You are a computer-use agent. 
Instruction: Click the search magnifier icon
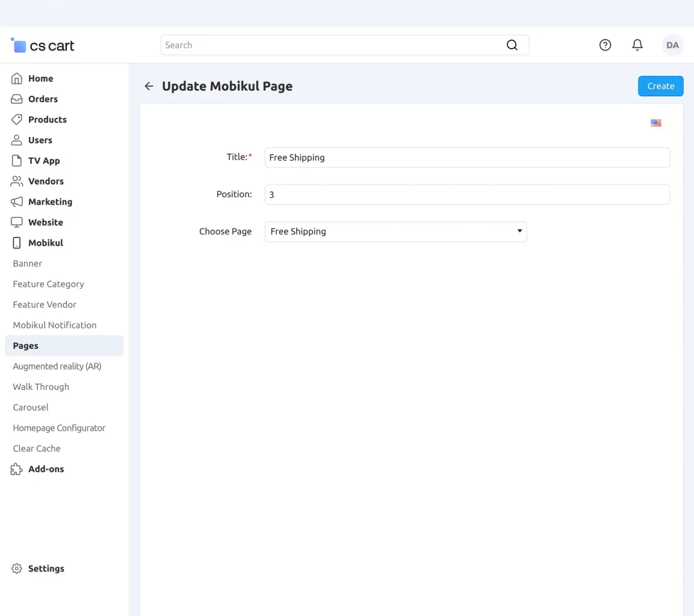click(512, 45)
